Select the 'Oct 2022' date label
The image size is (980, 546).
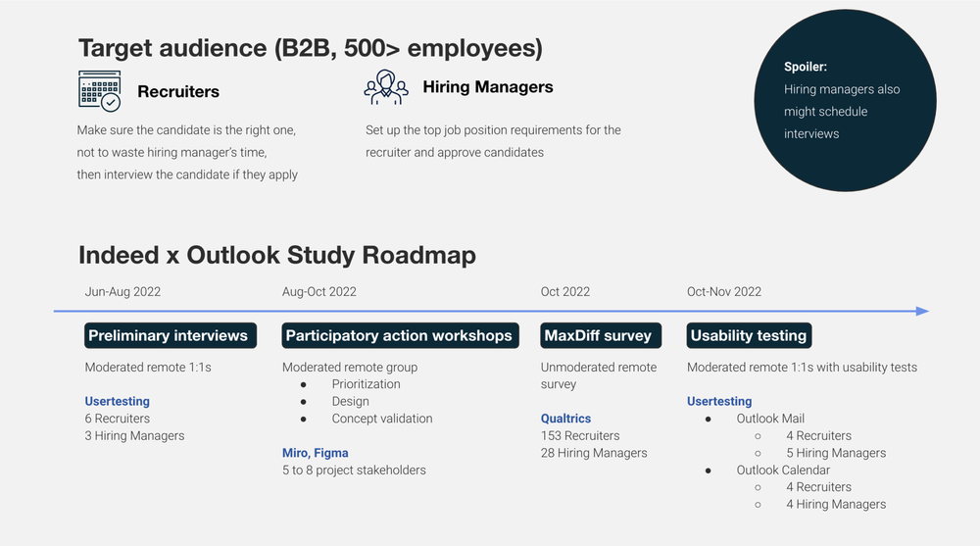(565, 291)
